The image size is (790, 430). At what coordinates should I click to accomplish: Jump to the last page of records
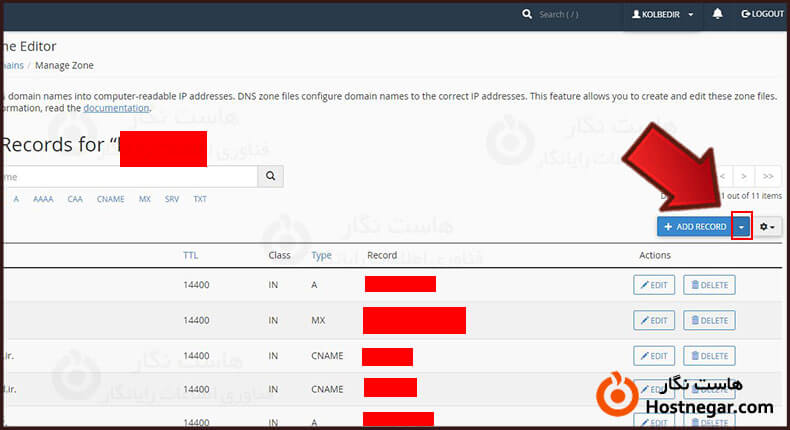[x=768, y=176]
